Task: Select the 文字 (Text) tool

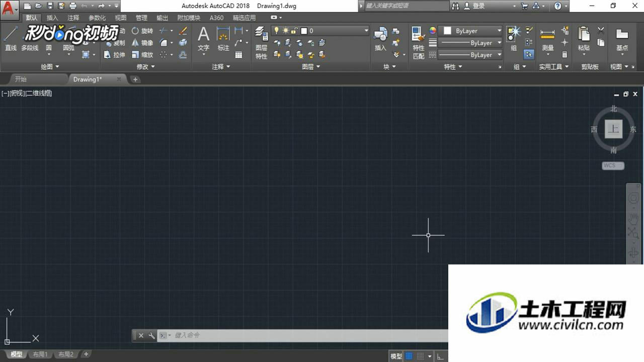Action: (203, 39)
